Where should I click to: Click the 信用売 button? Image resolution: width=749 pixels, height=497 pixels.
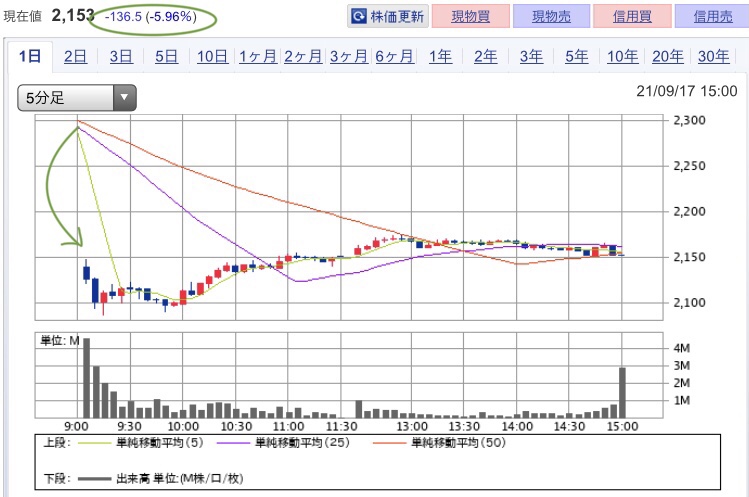click(x=712, y=17)
